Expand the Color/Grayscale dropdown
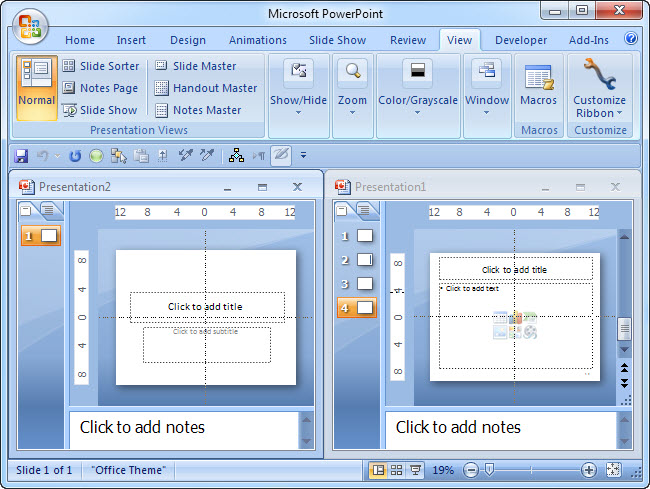The image size is (650, 489). 418,95
